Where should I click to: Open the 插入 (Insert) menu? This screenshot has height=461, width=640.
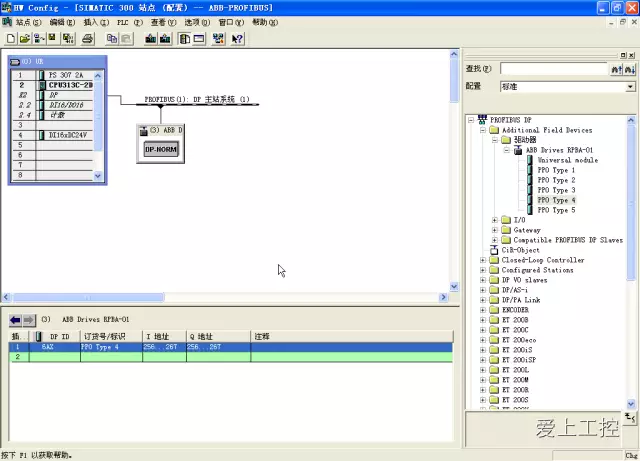96,22
